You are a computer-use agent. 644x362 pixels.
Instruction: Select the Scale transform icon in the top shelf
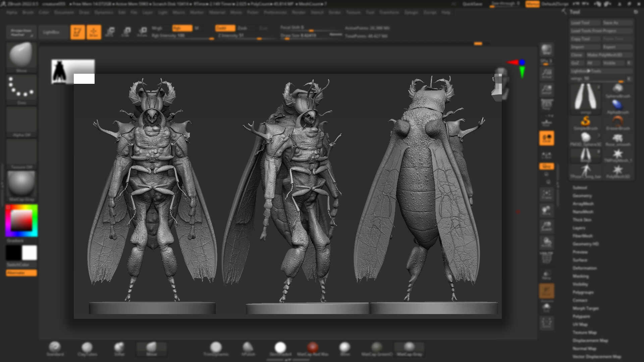click(x=126, y=32)
